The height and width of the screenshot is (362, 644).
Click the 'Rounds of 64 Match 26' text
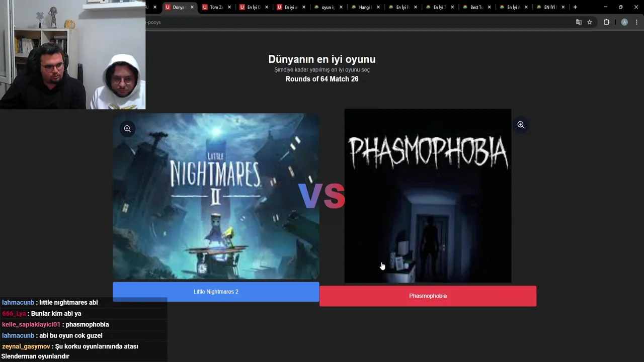pos(322,79)
